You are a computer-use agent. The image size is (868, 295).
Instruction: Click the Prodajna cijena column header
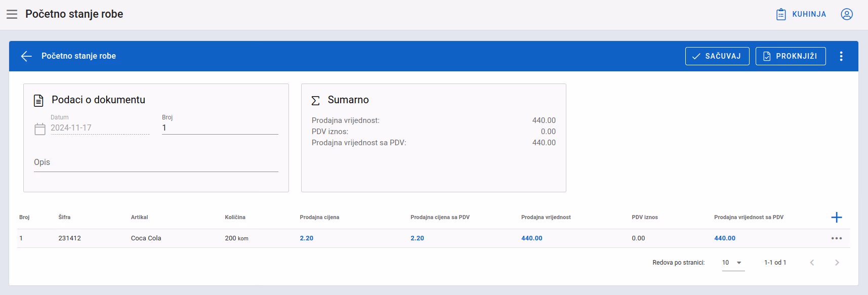319,218
